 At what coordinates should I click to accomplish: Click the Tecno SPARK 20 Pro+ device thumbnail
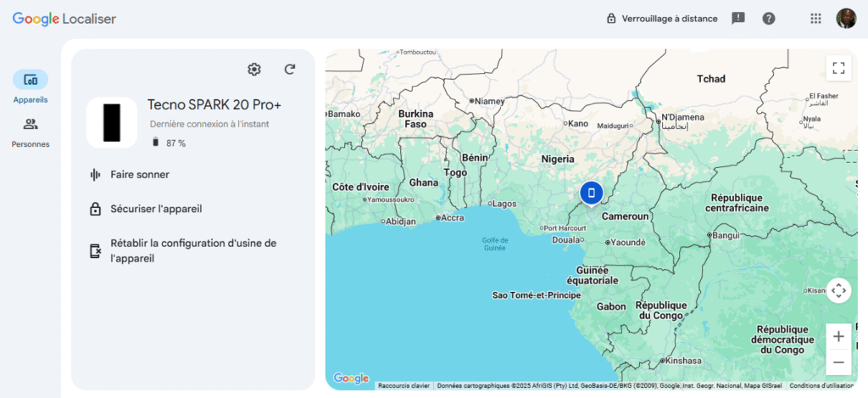point(112,122)
